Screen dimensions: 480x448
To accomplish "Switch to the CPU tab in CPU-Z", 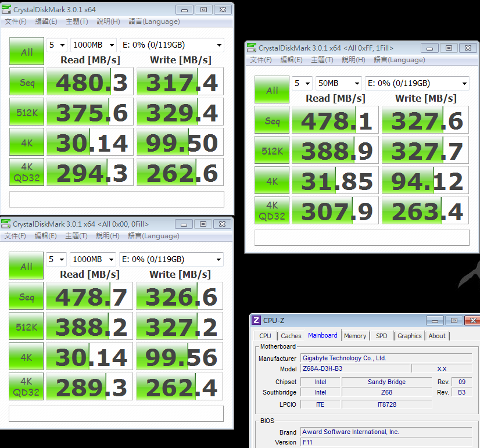I will (265, 336).
